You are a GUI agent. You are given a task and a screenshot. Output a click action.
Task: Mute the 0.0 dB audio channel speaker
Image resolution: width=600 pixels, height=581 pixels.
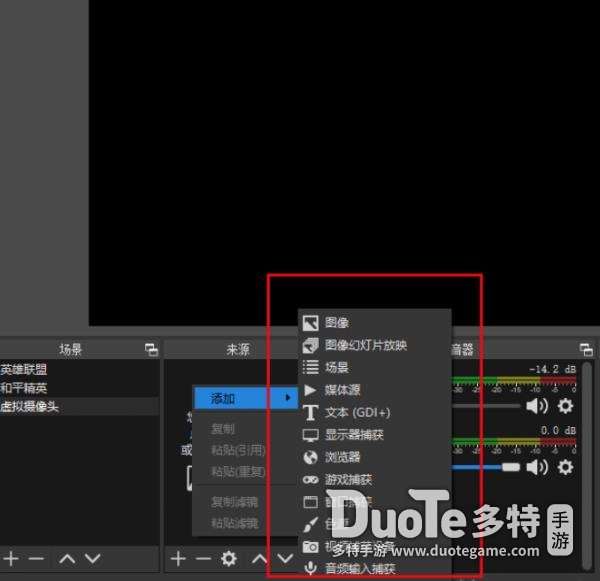537,467
